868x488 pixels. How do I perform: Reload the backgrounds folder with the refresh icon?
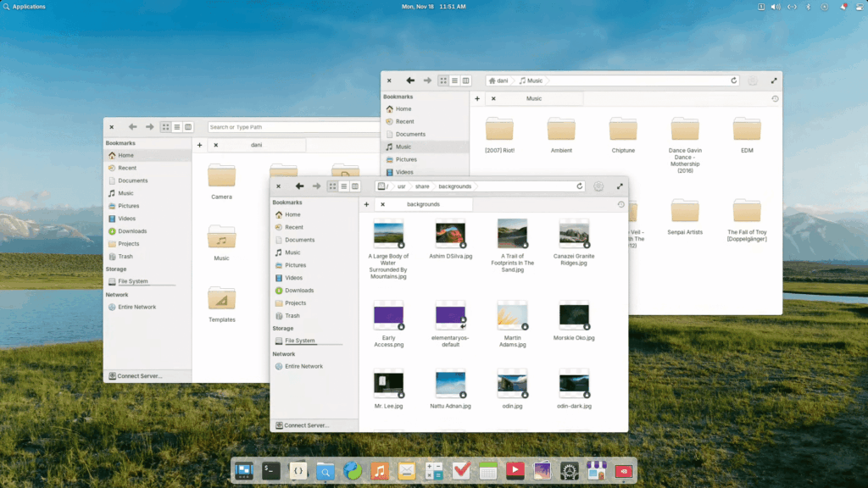click(x=580, y=186)
